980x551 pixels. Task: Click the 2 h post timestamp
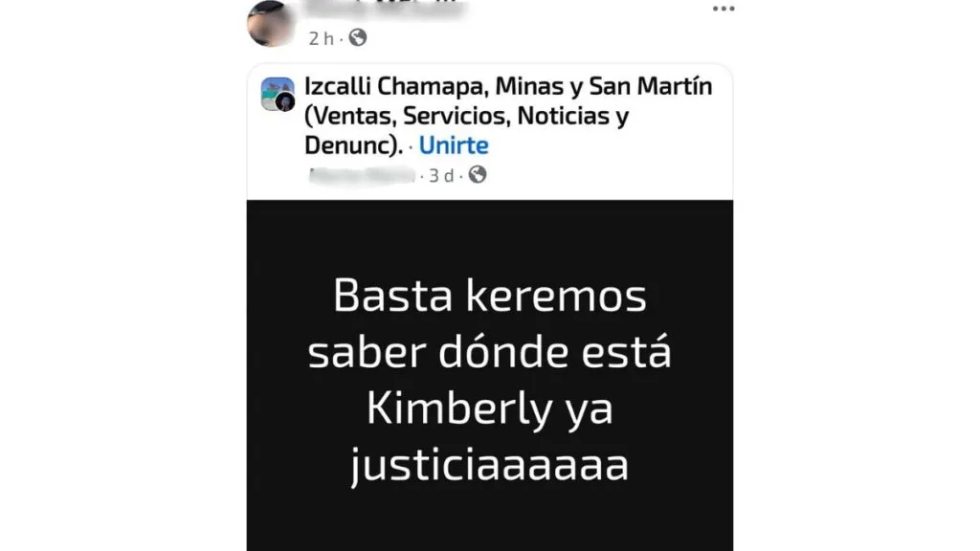tap(322, 38)
